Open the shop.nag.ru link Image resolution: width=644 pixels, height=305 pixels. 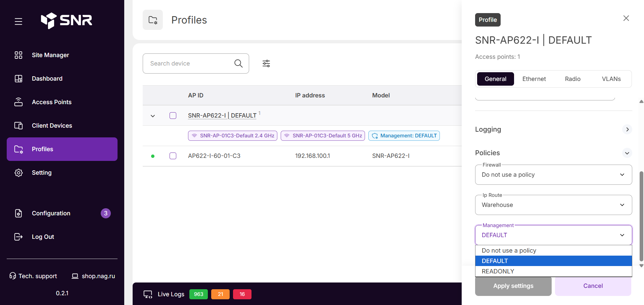[x=93, y=276]
